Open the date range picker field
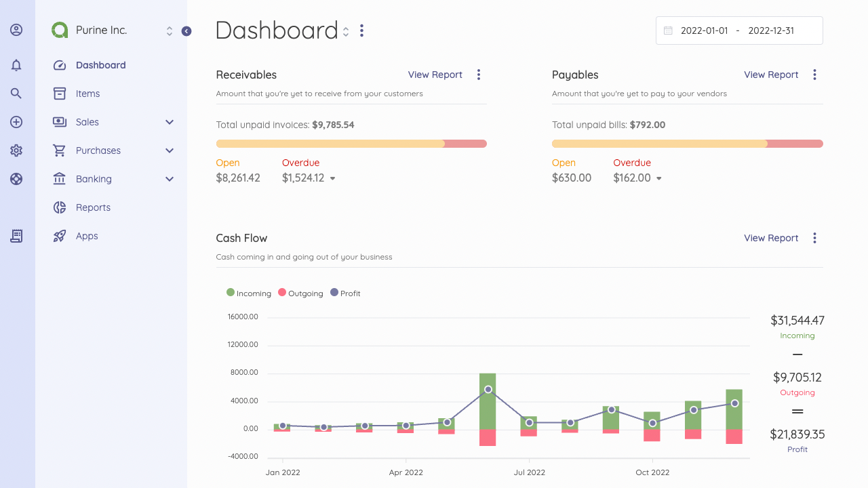 coord(739,30)
